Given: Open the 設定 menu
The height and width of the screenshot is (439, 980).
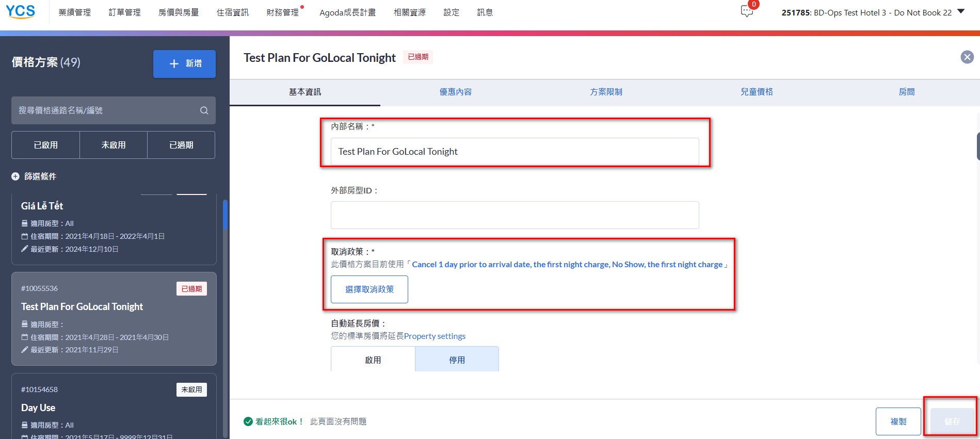Looking at the screenshot, I should pos(452,12).
